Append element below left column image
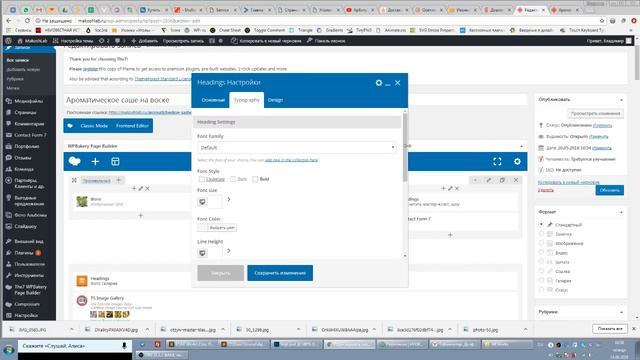The height and width of the screenshot is (360, 640). [141, 215]
